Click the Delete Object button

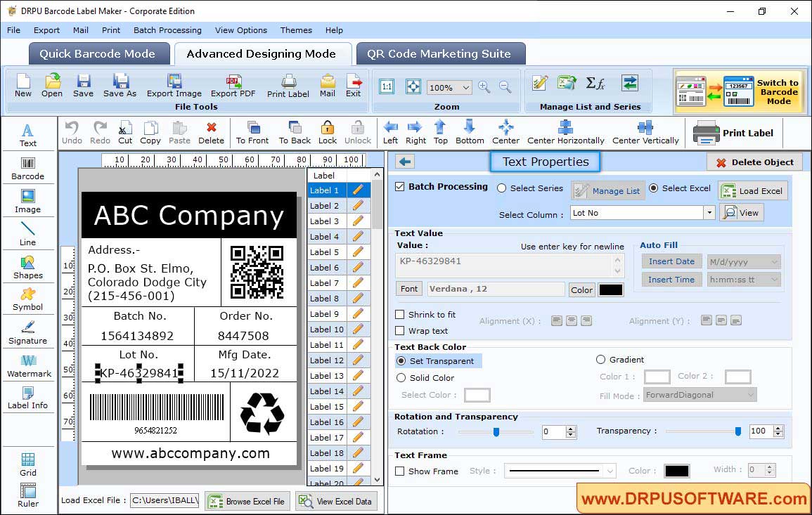coord(754,162)
